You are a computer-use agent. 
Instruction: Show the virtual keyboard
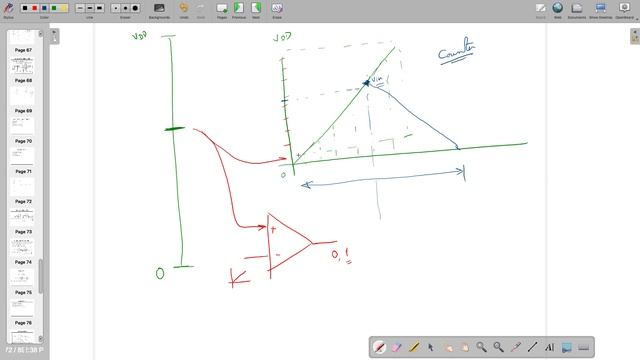[584, 347]
